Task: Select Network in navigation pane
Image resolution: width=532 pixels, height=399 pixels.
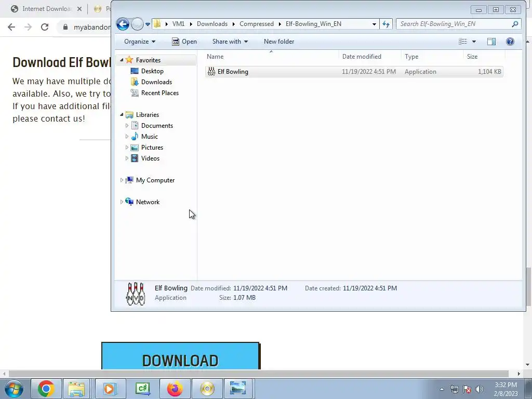Action: (148, 202)
